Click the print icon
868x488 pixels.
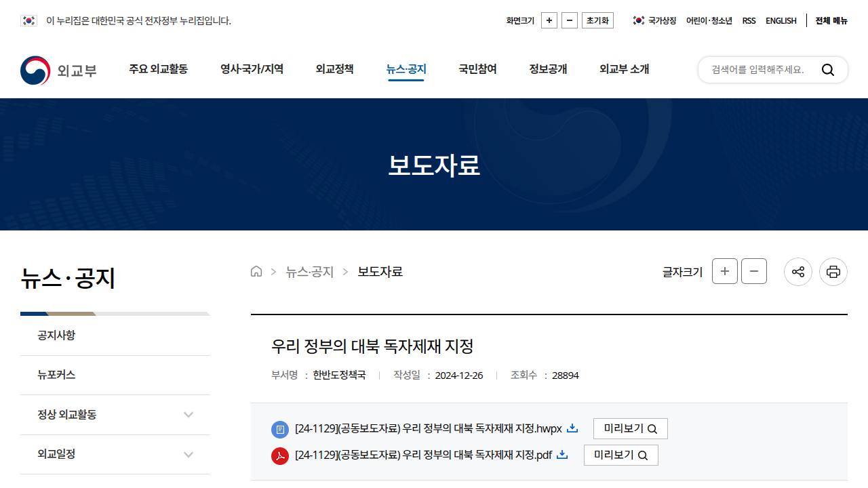833,272
